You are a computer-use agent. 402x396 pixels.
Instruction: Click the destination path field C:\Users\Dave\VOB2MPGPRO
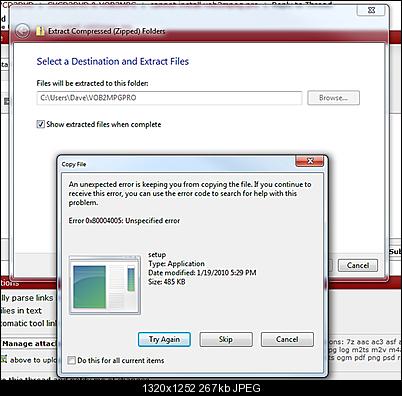click(x=169, y=98)
